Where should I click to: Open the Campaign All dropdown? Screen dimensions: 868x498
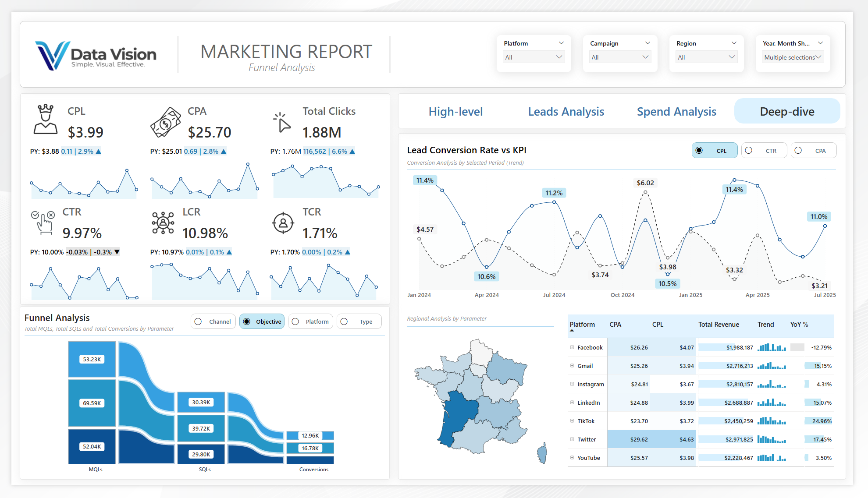click(x=619, y=57)
